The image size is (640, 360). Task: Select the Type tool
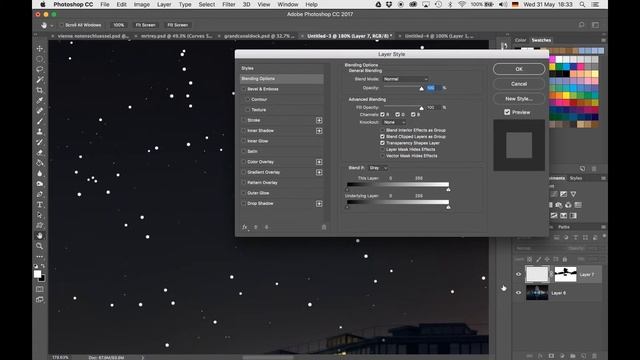[40, 204]
